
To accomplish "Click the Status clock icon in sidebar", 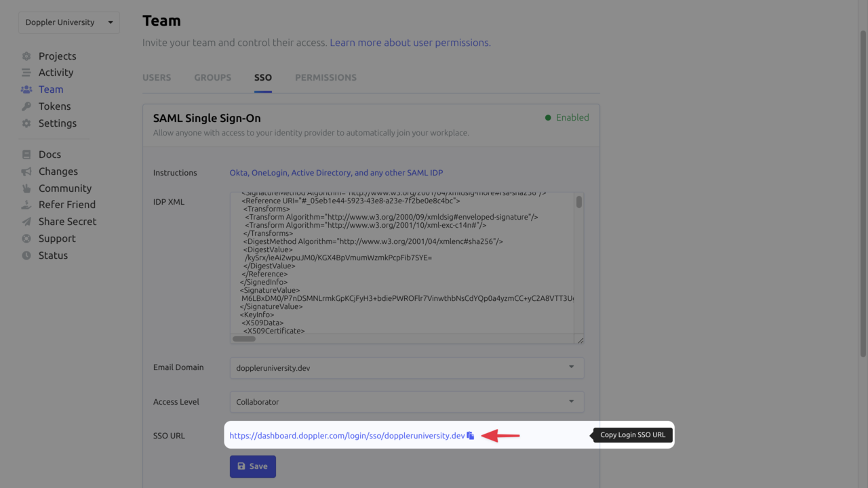I will click(x=26, y=256).
